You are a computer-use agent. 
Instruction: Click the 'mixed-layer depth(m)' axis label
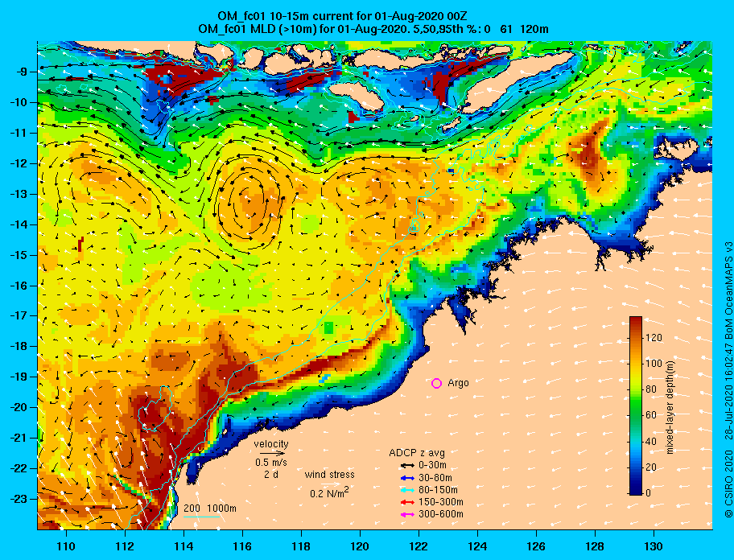tap(670, 407)
